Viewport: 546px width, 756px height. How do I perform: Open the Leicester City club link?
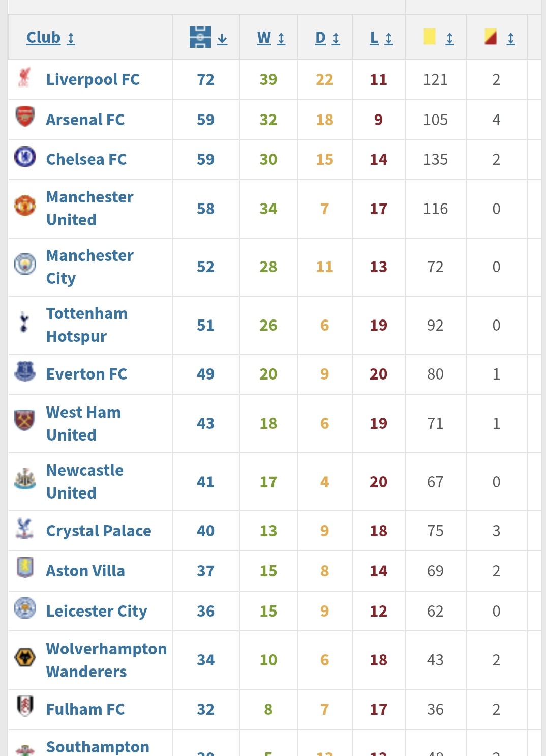click(x=97, y=610)
